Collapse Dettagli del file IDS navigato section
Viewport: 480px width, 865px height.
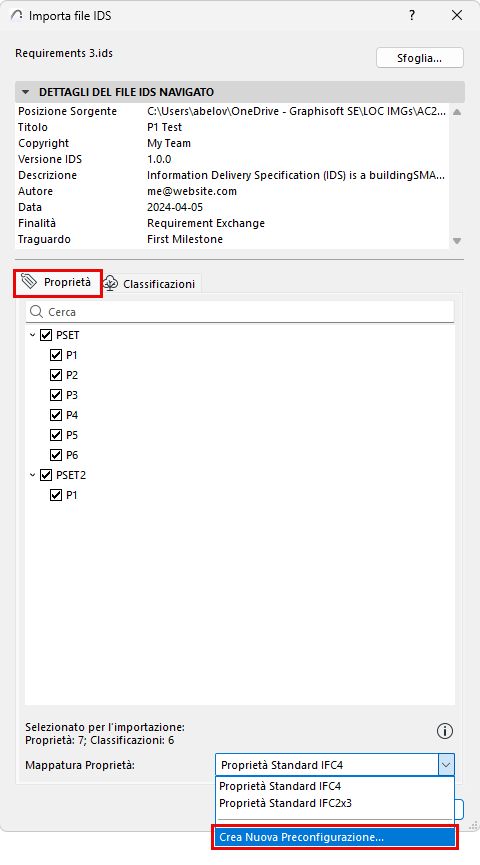[x=25, y=92]
